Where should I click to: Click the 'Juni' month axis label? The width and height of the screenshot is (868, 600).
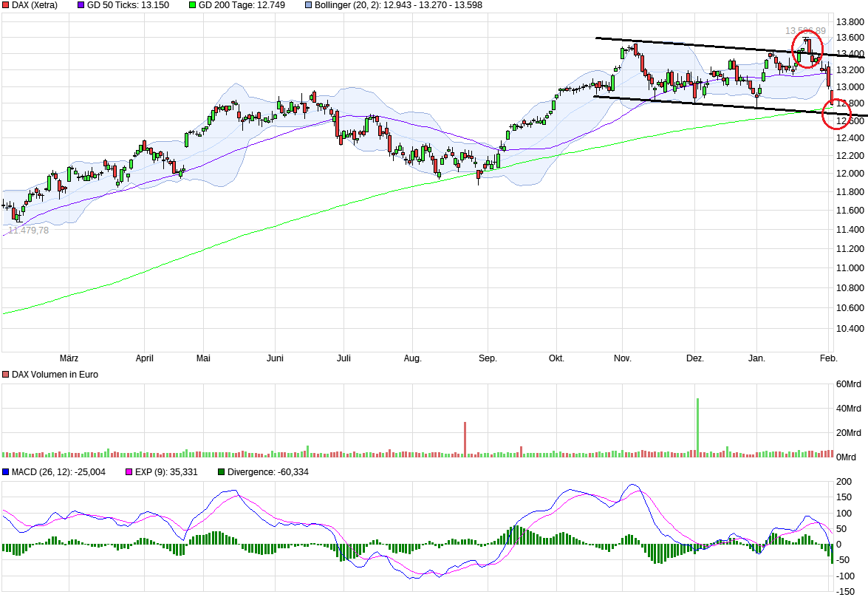coord(275,358)
